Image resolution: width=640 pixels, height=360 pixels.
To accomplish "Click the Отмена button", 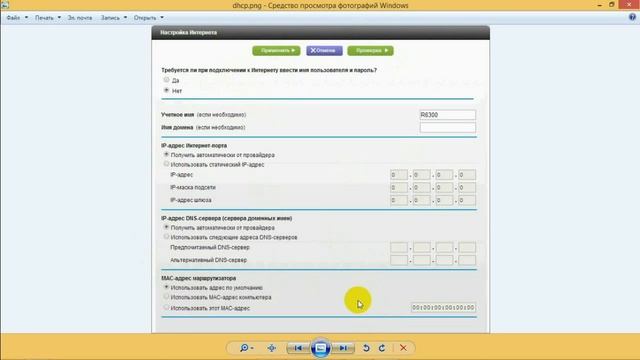I will point(324,51).
